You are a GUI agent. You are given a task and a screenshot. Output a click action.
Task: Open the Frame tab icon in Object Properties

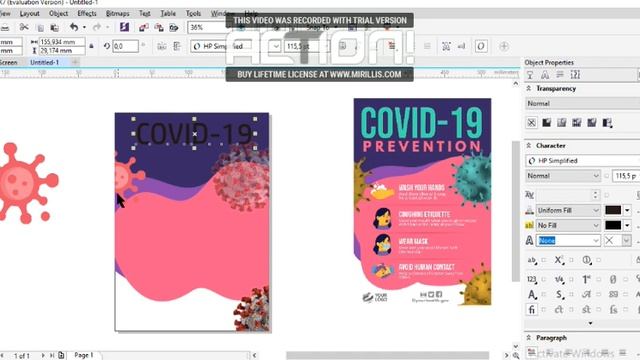click(x=575, y=75)
